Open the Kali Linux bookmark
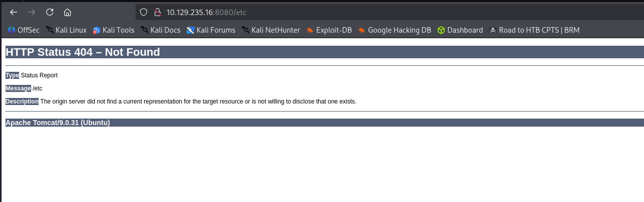This screenshot has height=202, width=644. [x=66, y=30]
